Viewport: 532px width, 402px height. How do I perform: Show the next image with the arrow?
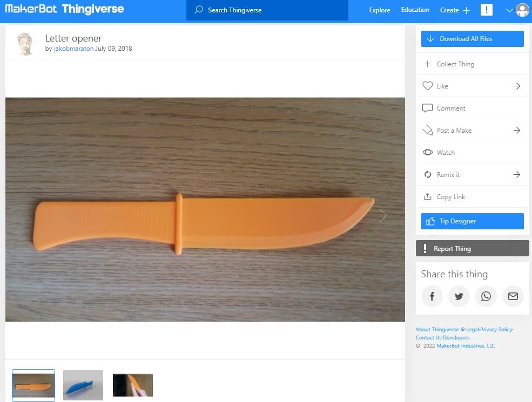coord(383,215)
